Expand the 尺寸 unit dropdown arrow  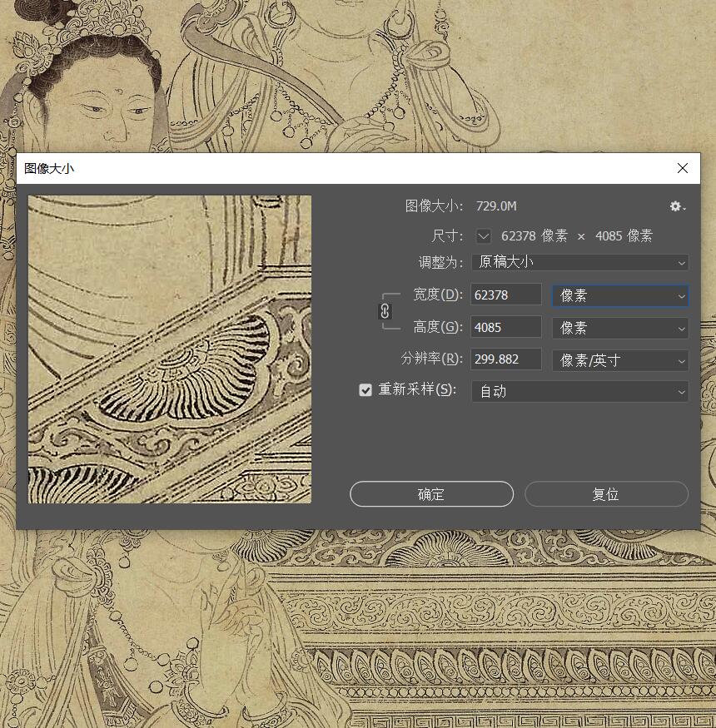click(x=483, y=235)
